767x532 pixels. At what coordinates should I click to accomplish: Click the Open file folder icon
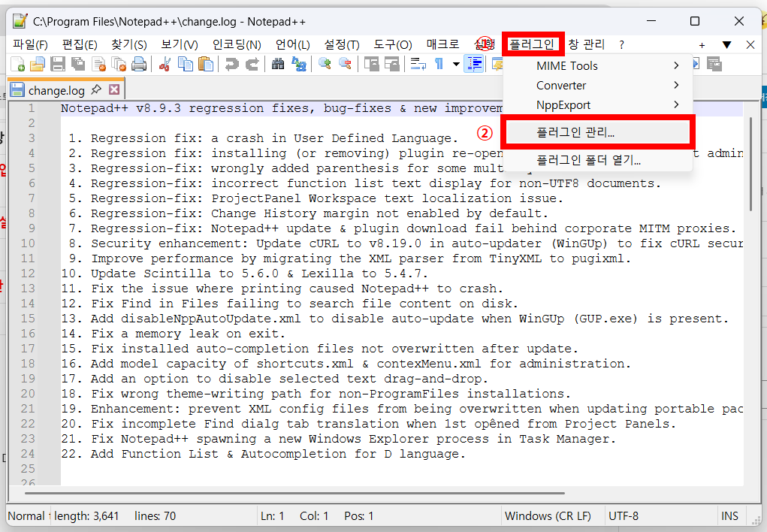[x=38, y=64]
